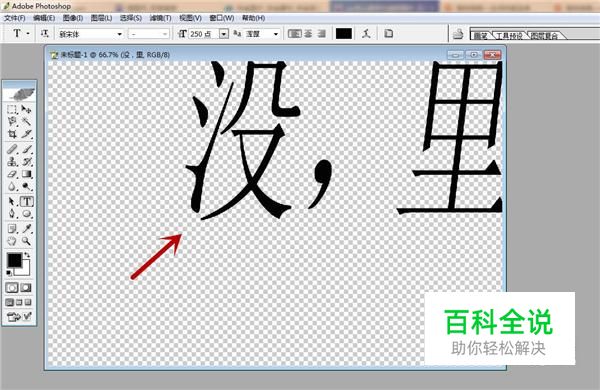Select the Ellipse shape tool
The image size is (600, 390).
26,214
